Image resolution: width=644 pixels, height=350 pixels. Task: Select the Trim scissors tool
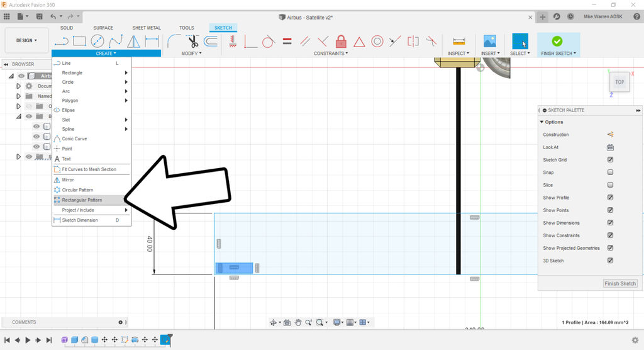[x=192, y=41]
